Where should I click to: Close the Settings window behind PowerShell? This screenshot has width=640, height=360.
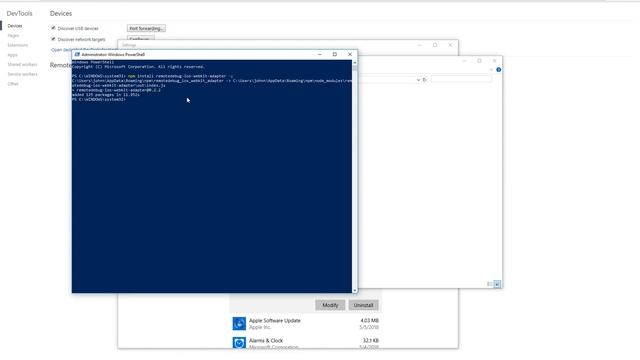click(450, 45)
